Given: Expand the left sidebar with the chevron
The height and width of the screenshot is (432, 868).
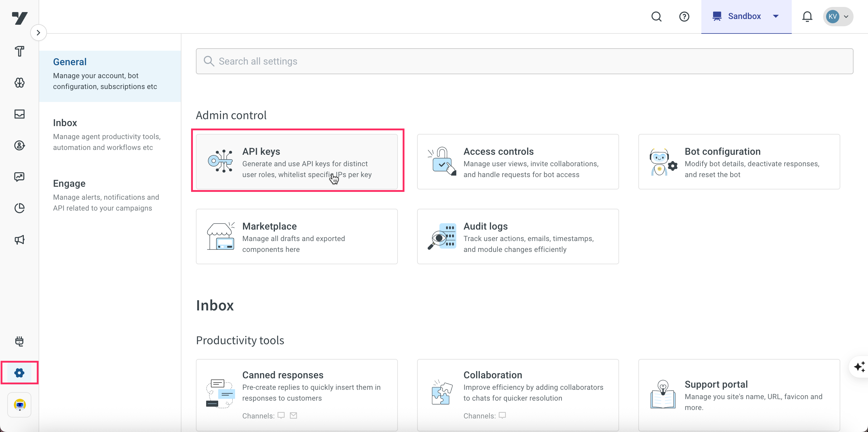Looking at the screenshot, I should 38,33.
